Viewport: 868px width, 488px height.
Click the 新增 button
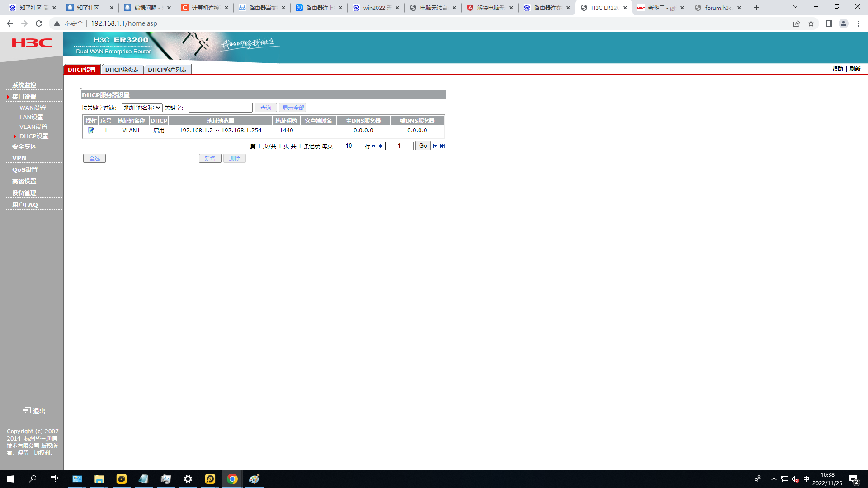[210, 158]
